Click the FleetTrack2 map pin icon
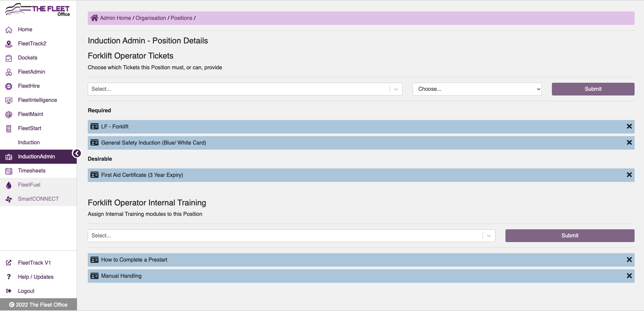 (9, 44)
